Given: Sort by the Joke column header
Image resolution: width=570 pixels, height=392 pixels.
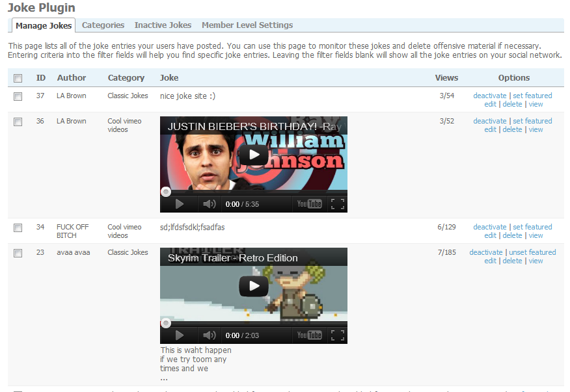Looking at the screenshot, I should [x=169, y=78].
